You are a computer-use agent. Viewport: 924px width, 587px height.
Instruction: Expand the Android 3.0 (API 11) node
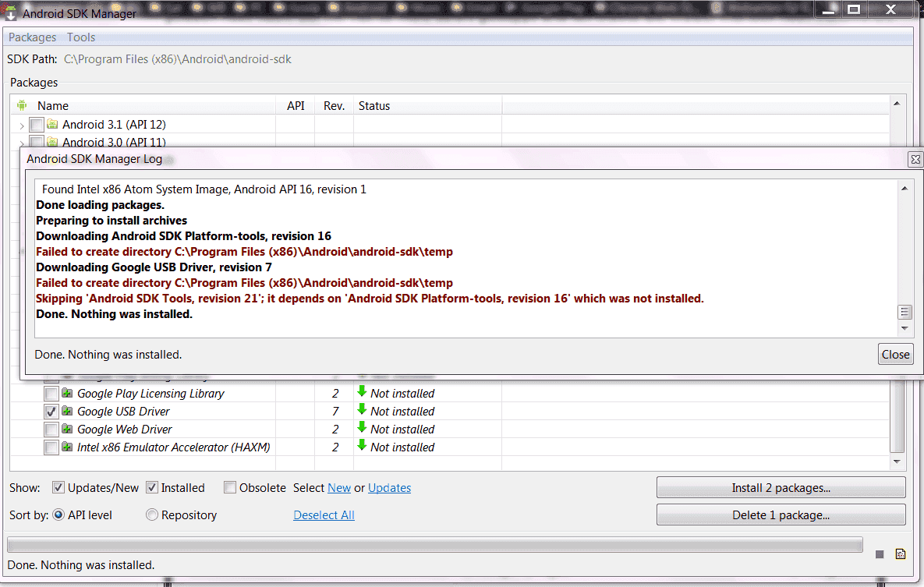pyautogui.click(x=22, y=143)
